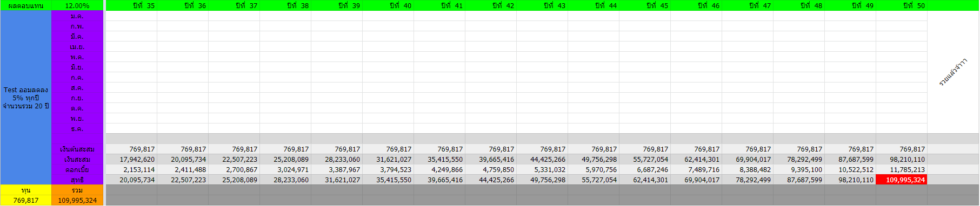Image resolution: width=980 pixels, height=206 pixels.
Task: Select the ปีที่ 50 column header
Action: pos(901,5)
